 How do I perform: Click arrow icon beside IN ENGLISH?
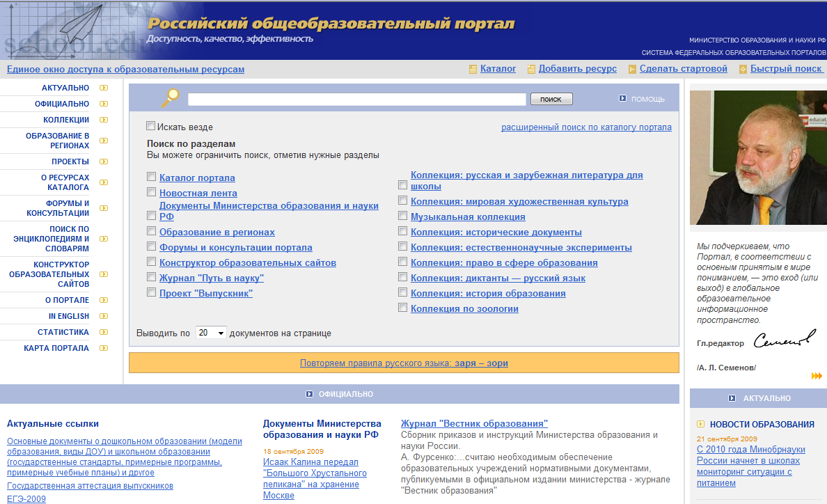click(104, 316)
